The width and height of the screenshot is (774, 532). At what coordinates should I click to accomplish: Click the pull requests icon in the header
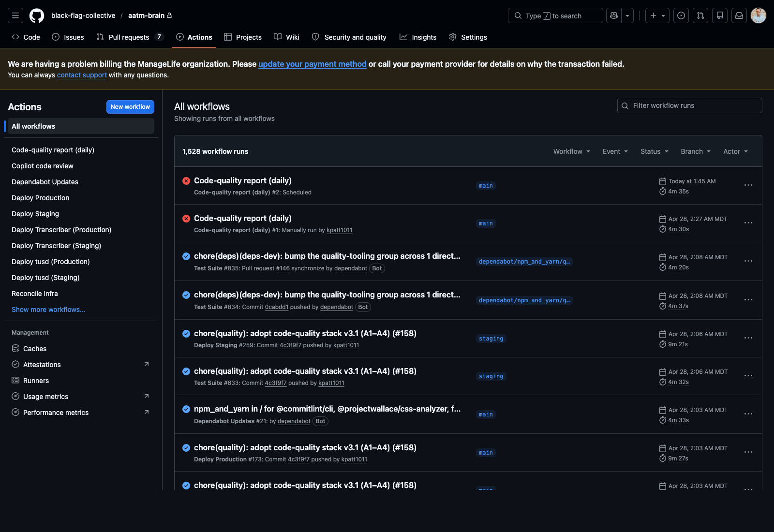(x=700, y=15)
